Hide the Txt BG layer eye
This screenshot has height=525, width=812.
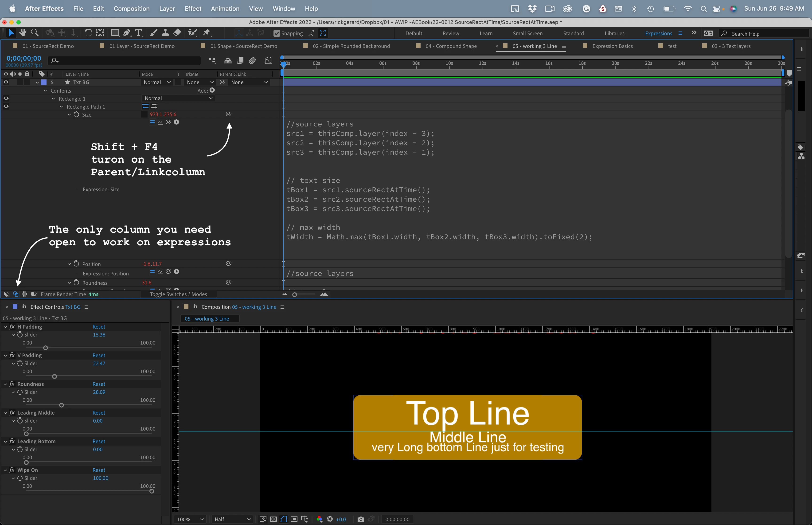tap(6, 82)
